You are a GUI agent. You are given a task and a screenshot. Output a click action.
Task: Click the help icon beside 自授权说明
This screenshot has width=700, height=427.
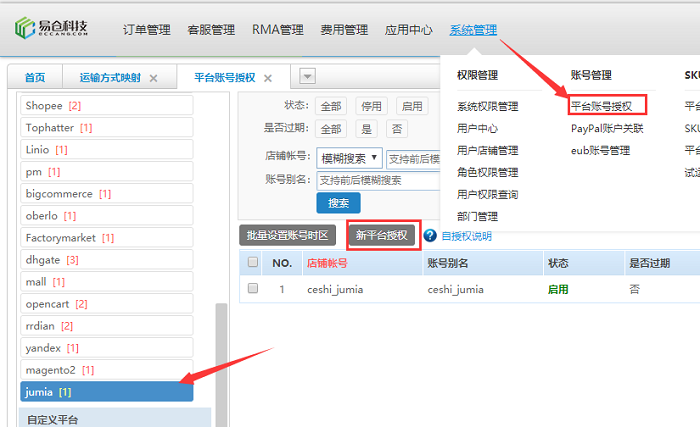pyautogui.click(x=430, y=236)
